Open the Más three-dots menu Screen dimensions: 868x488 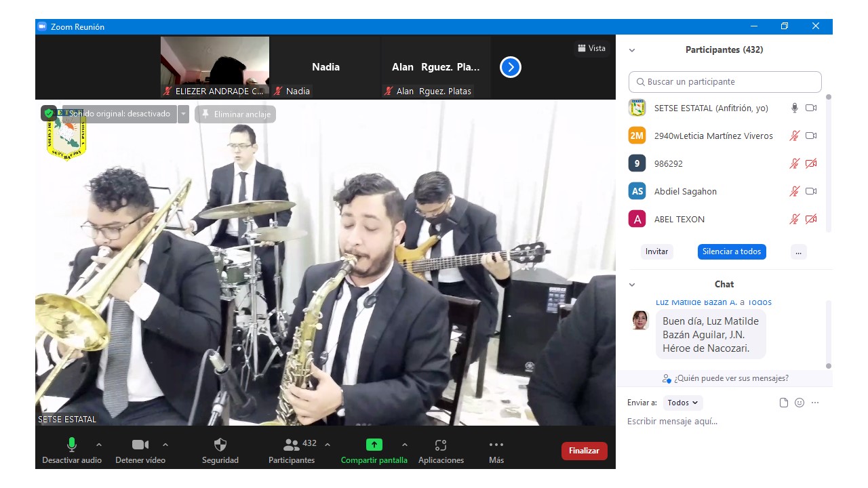[496, 445]
